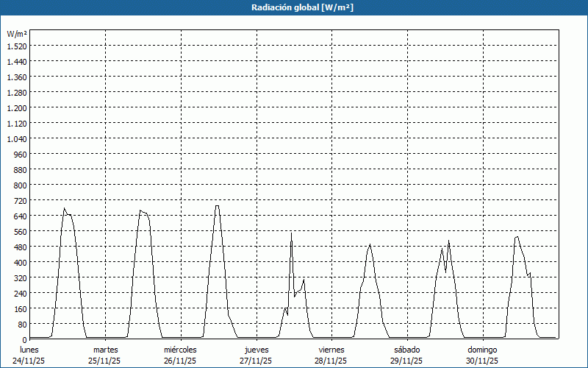Click the 29/11/25 date label

406,361
